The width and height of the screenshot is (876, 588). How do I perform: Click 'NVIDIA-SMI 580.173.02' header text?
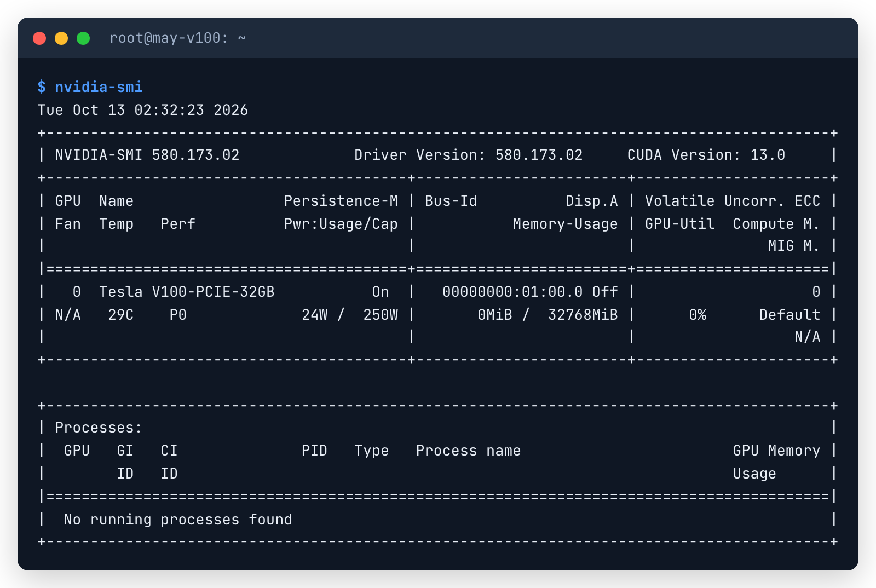pos(147,155)
